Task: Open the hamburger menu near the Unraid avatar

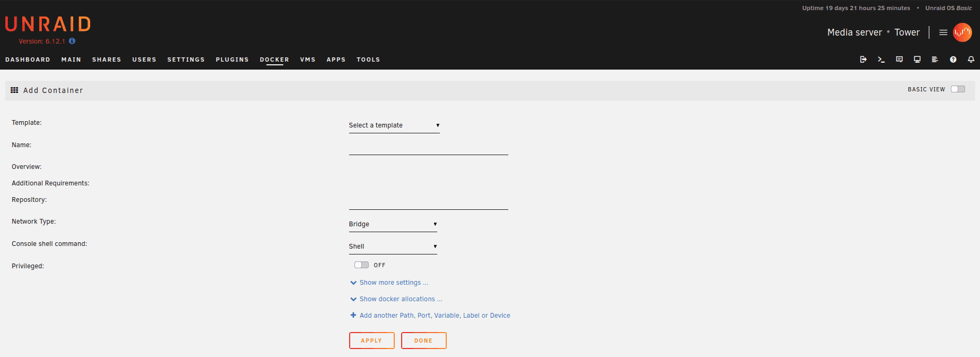Action: [x=943, y=32]
